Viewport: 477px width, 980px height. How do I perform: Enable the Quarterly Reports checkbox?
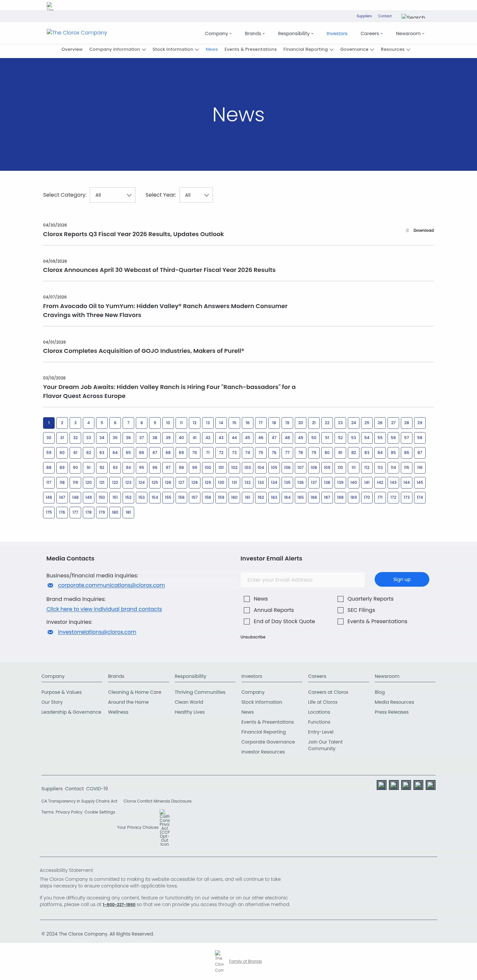coord(341,599)
